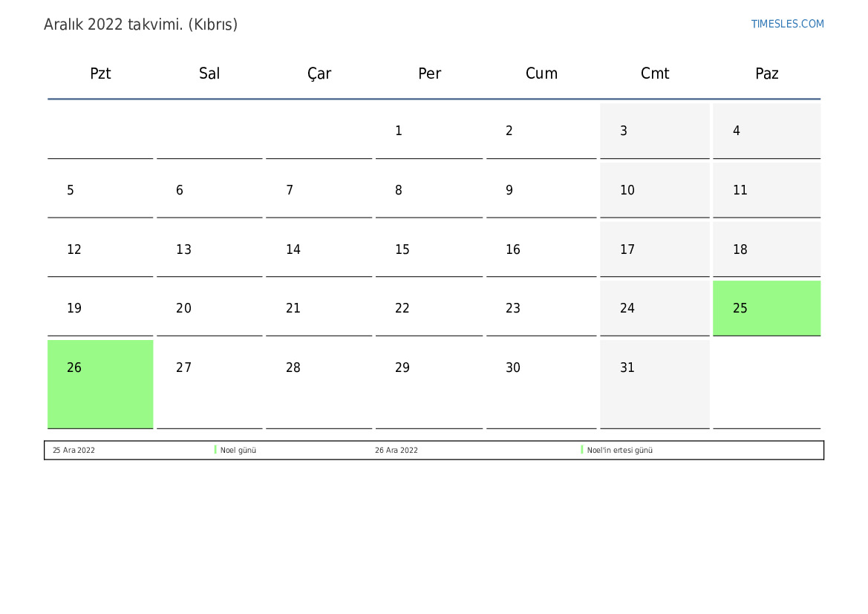Click the green marker beside Noel'in ertesi günü
Viewport: 868px width, 614px height.
click(582, 450)
